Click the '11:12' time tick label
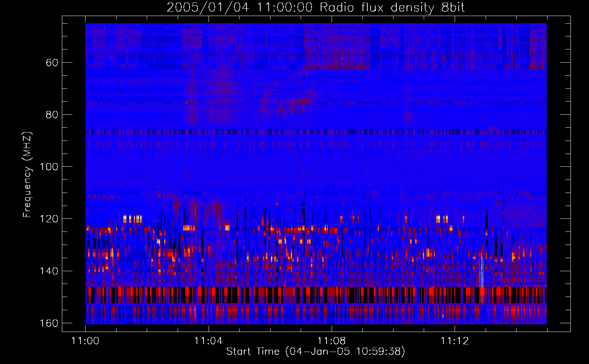The width and height of the screenshot is (589, 364). coord(455,341)
